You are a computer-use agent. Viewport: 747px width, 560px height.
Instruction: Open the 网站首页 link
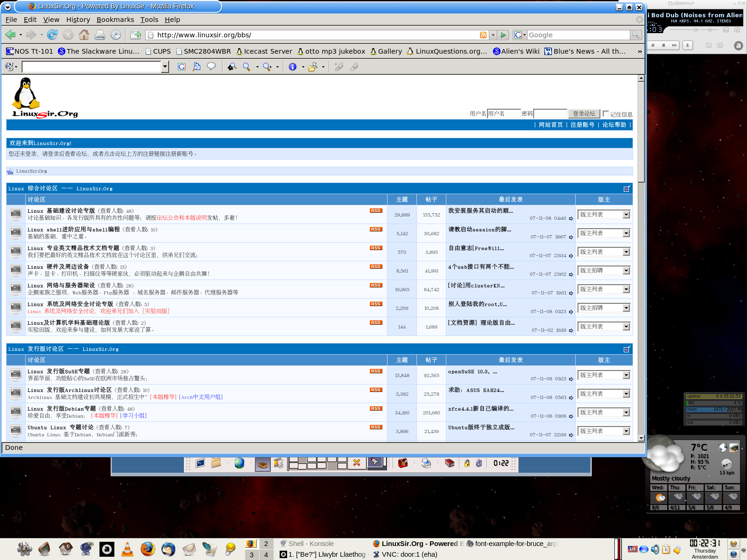[550, 125]
